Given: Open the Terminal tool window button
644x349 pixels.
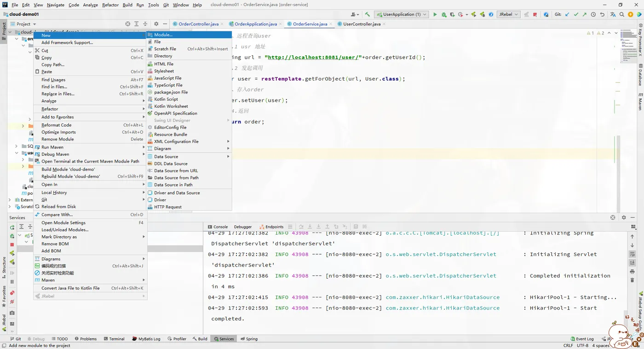Looking at the screenshot, I should 114,339.
